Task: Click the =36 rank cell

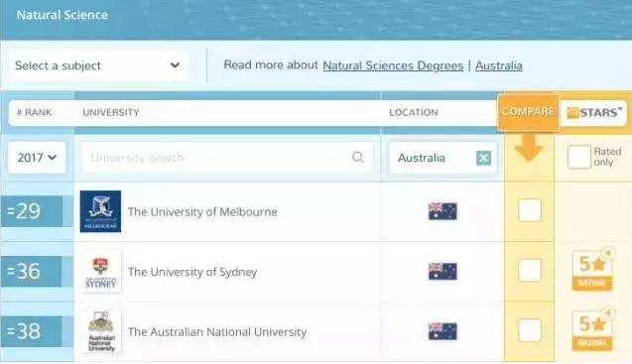Action: (x=32, y=272)
